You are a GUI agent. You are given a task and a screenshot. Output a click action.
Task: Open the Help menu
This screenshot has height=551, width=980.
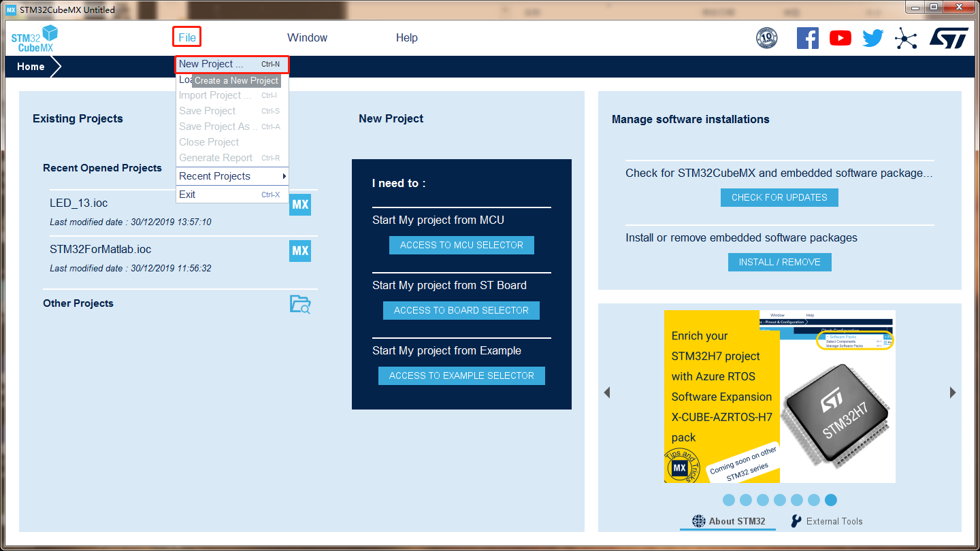(x=407, y=37)
